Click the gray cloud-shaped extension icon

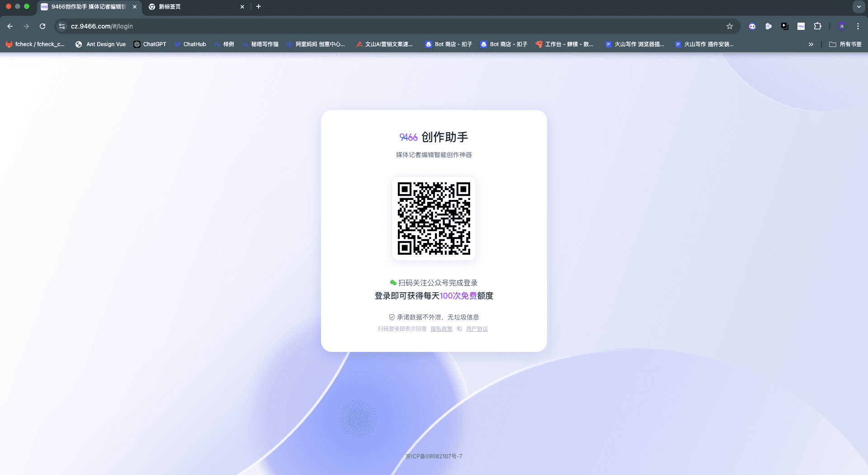tap(769, 26)
